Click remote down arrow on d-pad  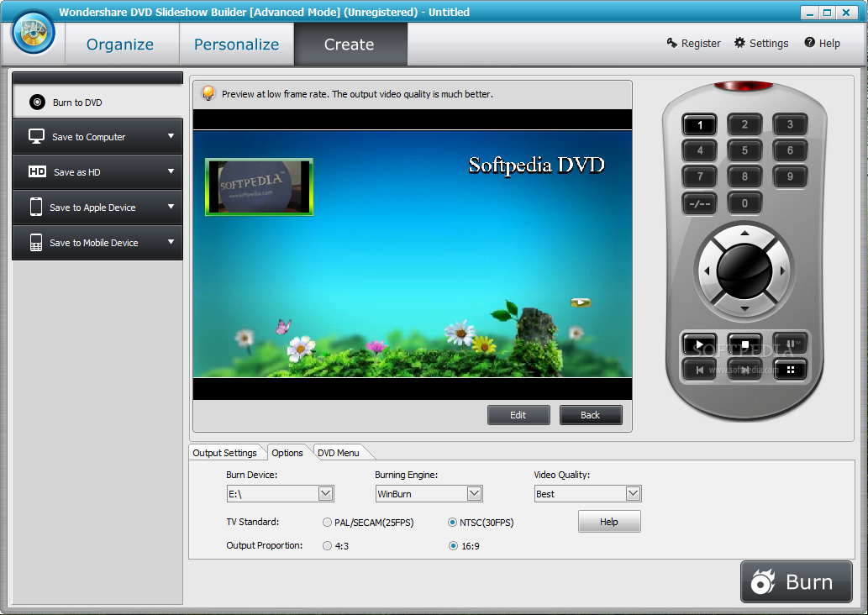tap(744, 308)
